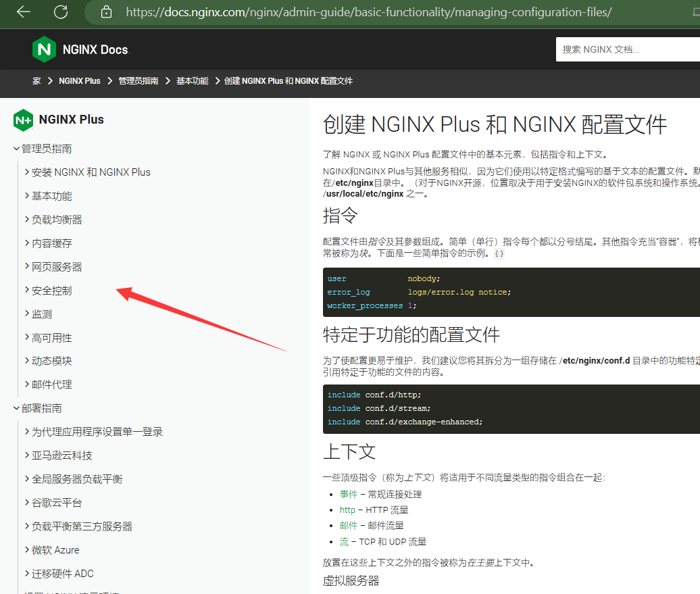Focus the NGINX docs search box
This screenshot has width=700, height=594.
[x=628, y=49]
